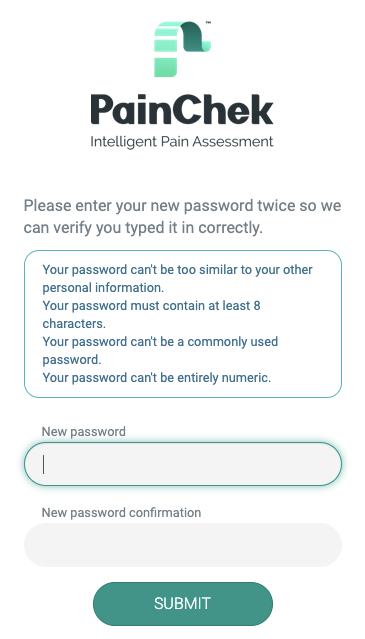This screenshot has height=639, width=365.
Task: Select the rule about similar personal information
Action: tap(178, 279)
